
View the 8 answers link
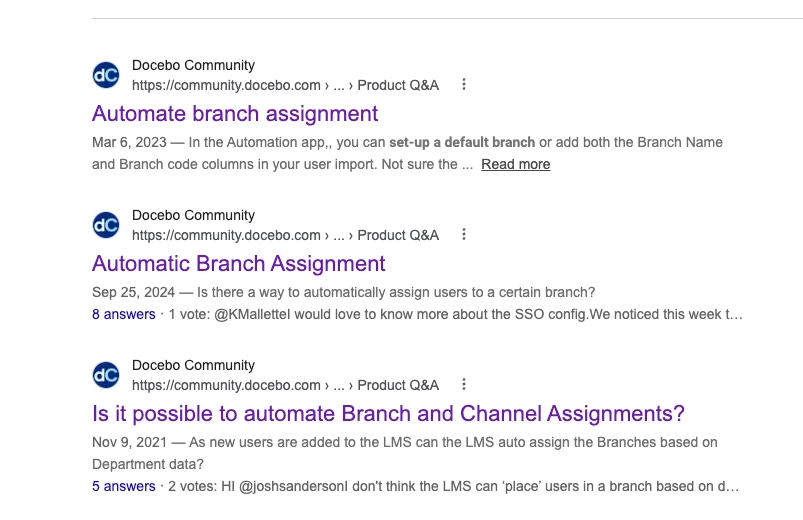pyautogui.click(x=124, y=314)
